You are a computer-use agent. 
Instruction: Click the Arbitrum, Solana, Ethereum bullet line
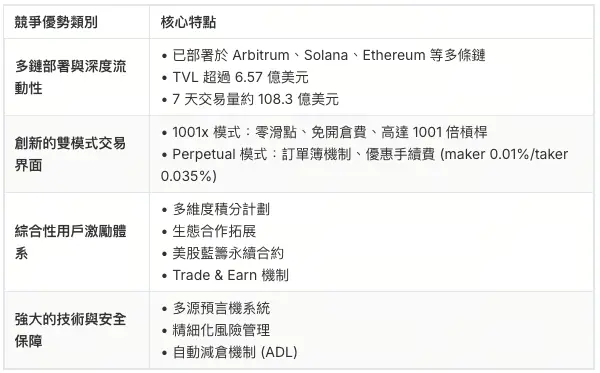323,55
